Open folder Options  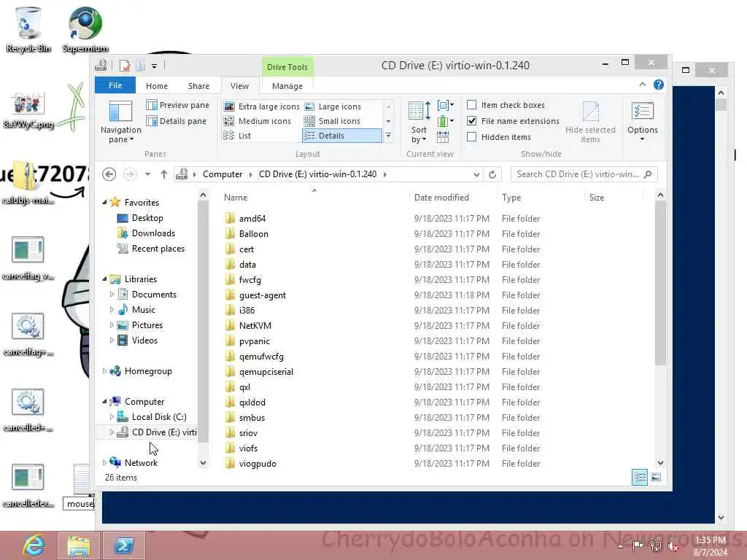(x=642, y=121)
